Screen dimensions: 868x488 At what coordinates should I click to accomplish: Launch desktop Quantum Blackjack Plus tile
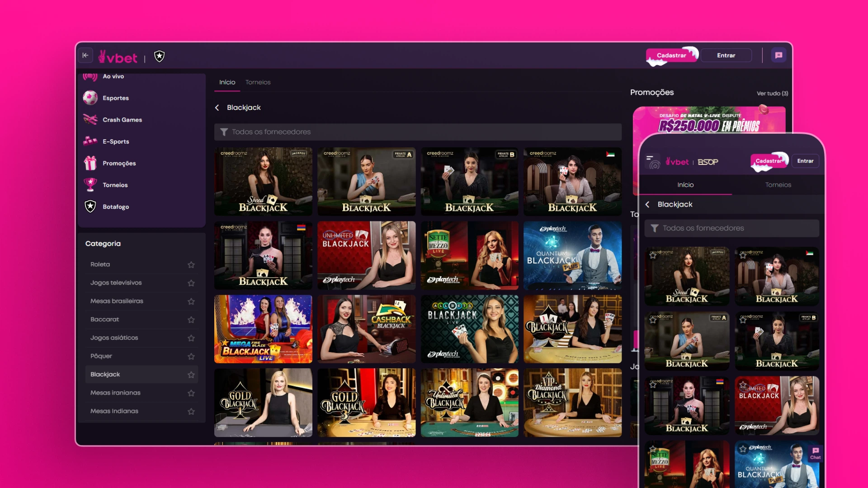tap(572, 255)
